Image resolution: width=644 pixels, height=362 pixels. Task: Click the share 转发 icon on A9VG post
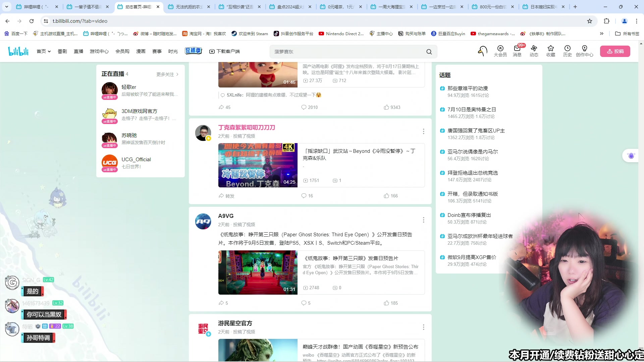tap(221, 303)
